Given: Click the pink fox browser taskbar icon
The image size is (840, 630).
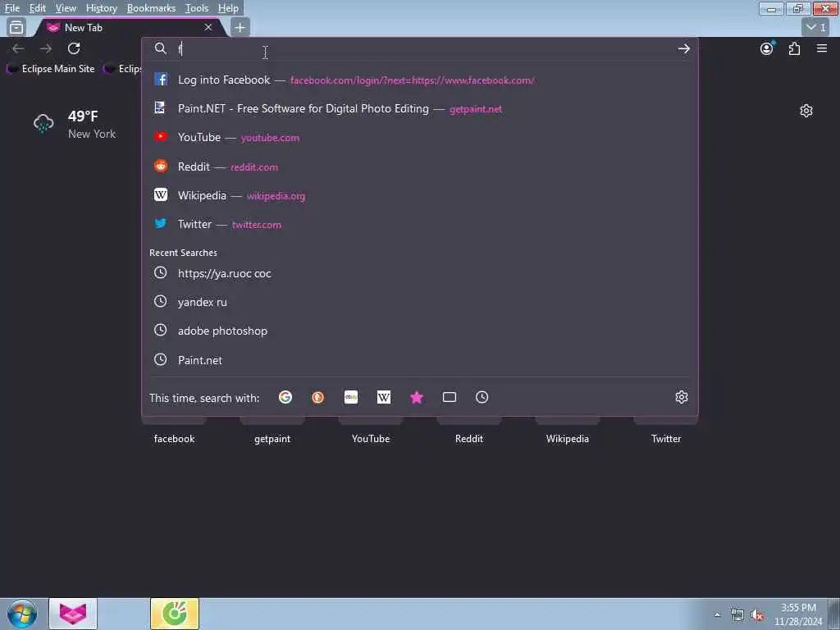Looking at the screenshot, I should coord(73,614).
